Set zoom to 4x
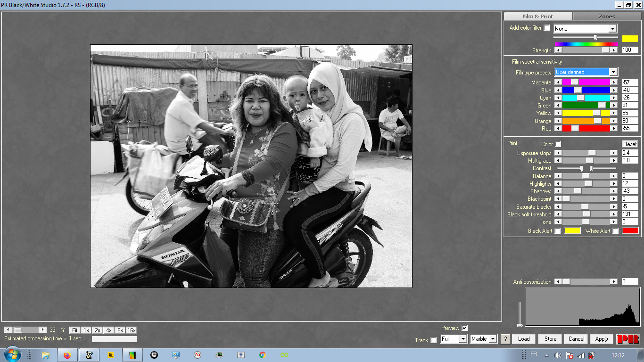The height and width of the screenshot is (362, 644). (108, 330)
